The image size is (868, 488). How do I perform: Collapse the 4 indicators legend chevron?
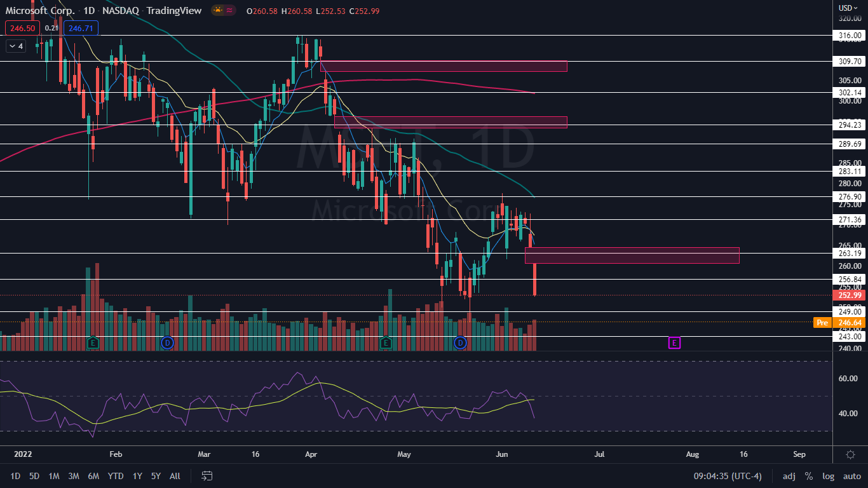coord(15,46)
